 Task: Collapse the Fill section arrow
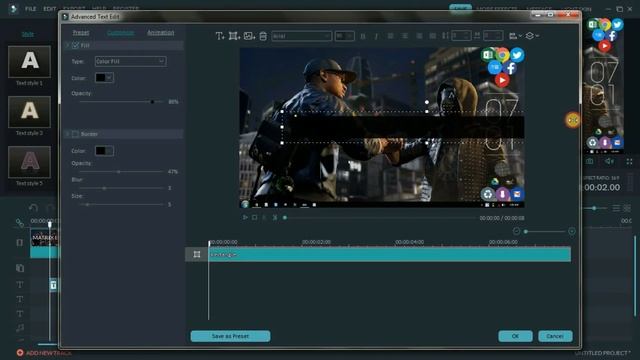coord(67,45)
